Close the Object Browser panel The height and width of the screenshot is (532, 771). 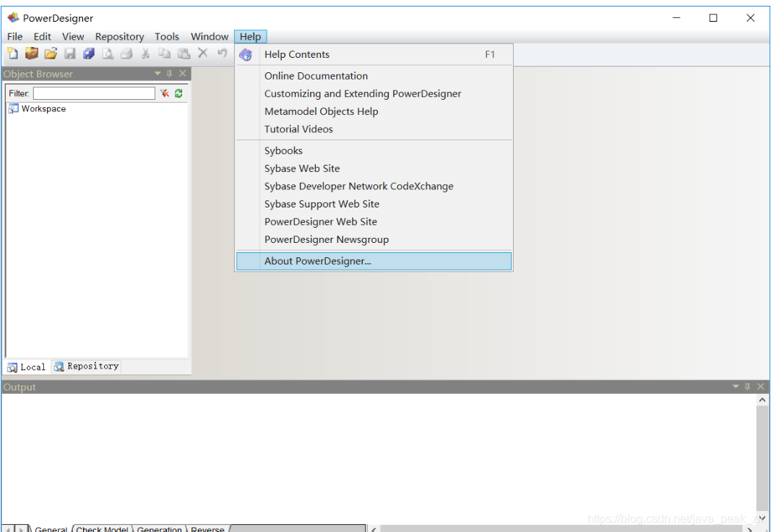pyautogui.click(x=182, y=73)
